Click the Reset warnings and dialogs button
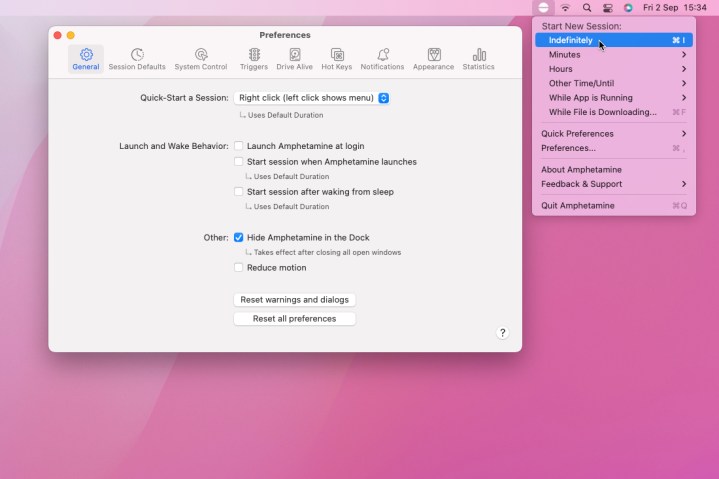 point(294,300)
